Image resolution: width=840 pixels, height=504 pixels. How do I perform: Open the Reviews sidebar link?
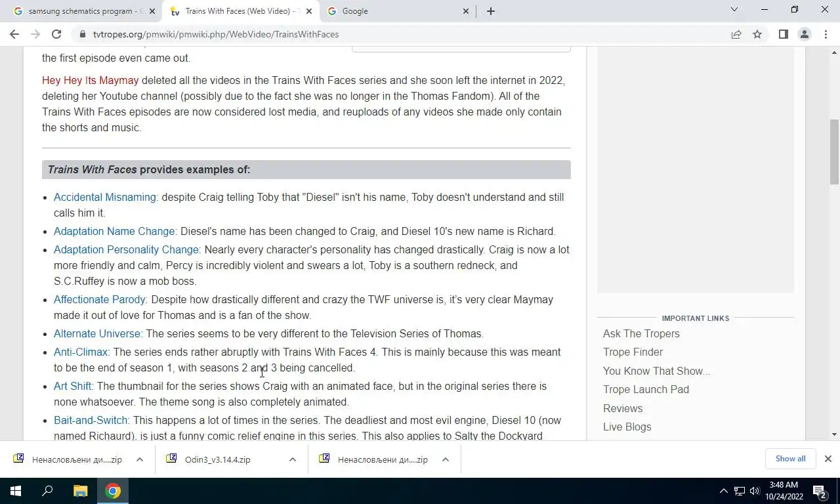click(x=623, y=408)
